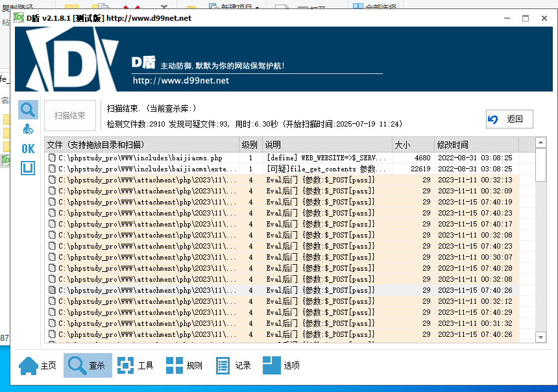Select the row modified 2023-11-15 07:40:17
This screenshot has width=558, height=392.
tap(282, 224)
